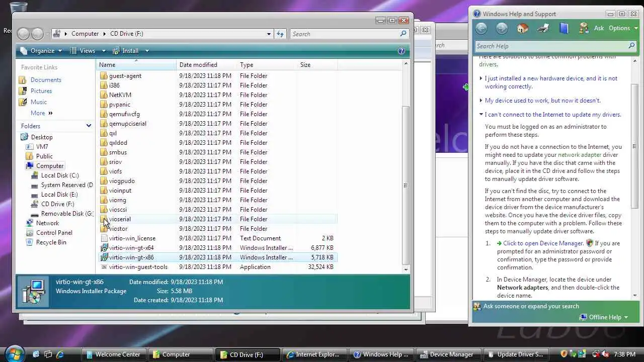644x362 pixels.
Task: Open Options dropdown in Help window
Action: [x=623, y=28]
